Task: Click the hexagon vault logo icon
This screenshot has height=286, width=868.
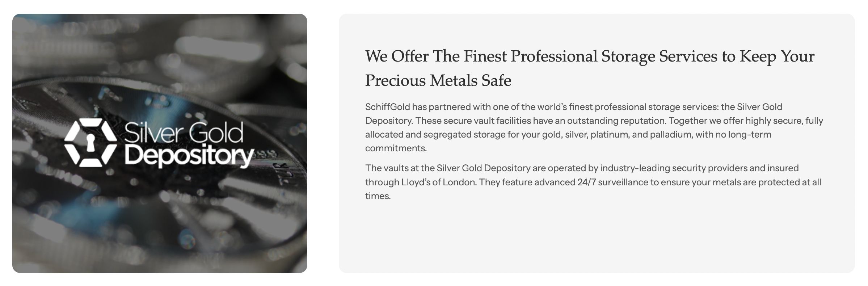Action: (90, 143)
